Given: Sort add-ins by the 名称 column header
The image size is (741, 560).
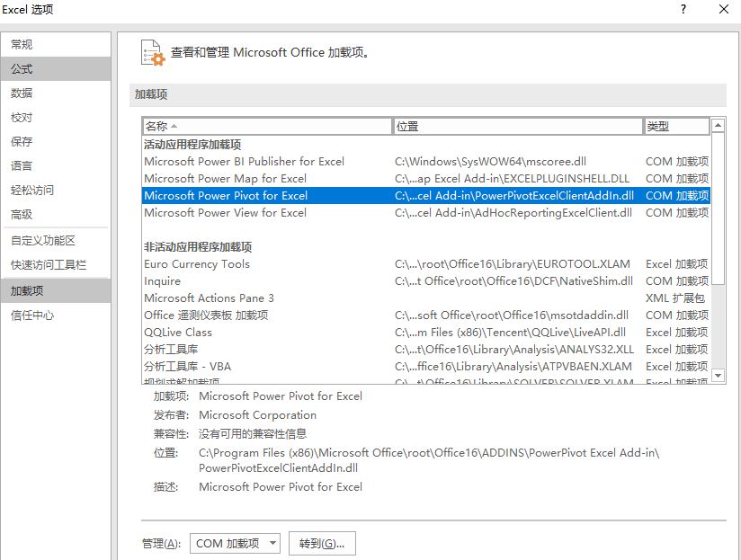Looking at the screenshot, I should coord(267,126).
